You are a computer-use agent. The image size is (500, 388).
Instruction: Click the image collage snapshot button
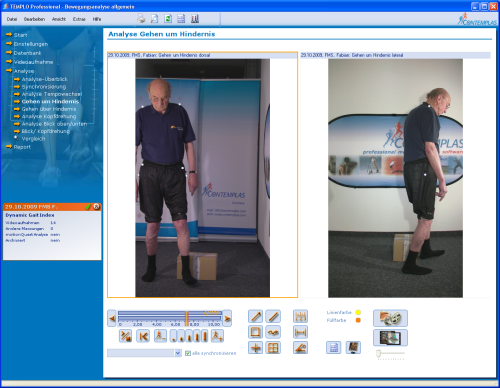click(x=390, y=338)
